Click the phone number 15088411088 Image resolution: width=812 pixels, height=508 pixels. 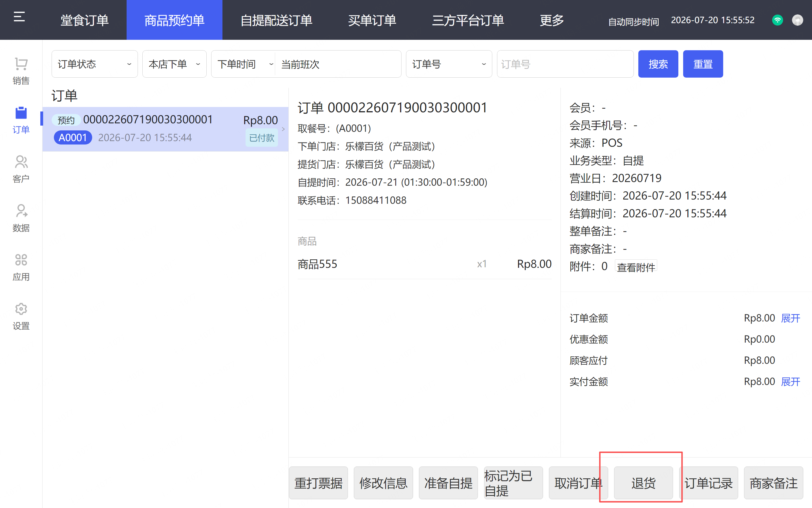376,200
